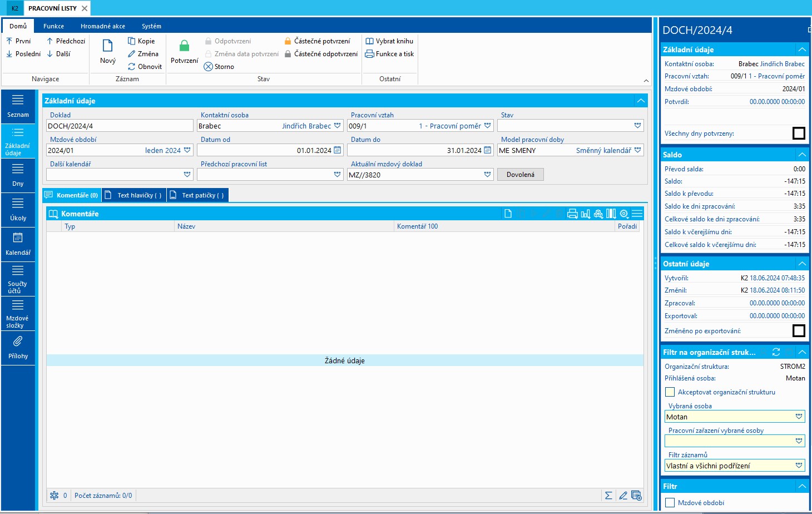Open the Předchozí pracovní list dropdown
This screenshot has height=514, width=812.
click(338, 175)
